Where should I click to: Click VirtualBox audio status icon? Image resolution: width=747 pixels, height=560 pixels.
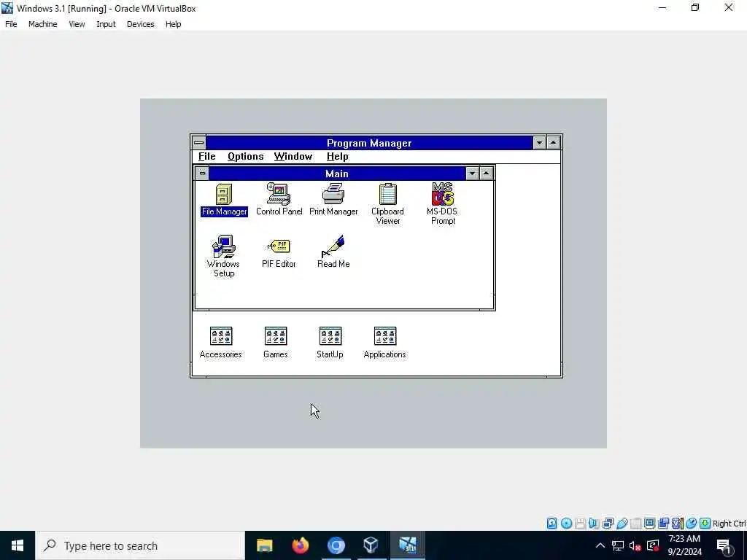coord(594,524)
